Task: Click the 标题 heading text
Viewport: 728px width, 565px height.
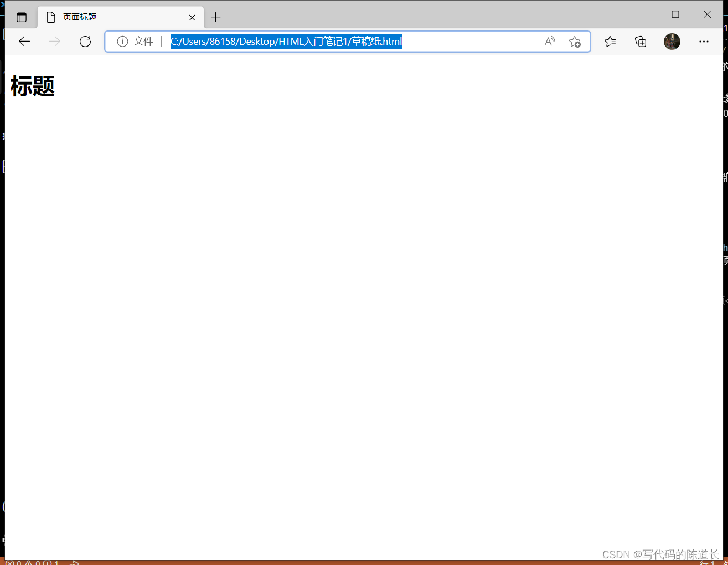Action: [33, 86]
